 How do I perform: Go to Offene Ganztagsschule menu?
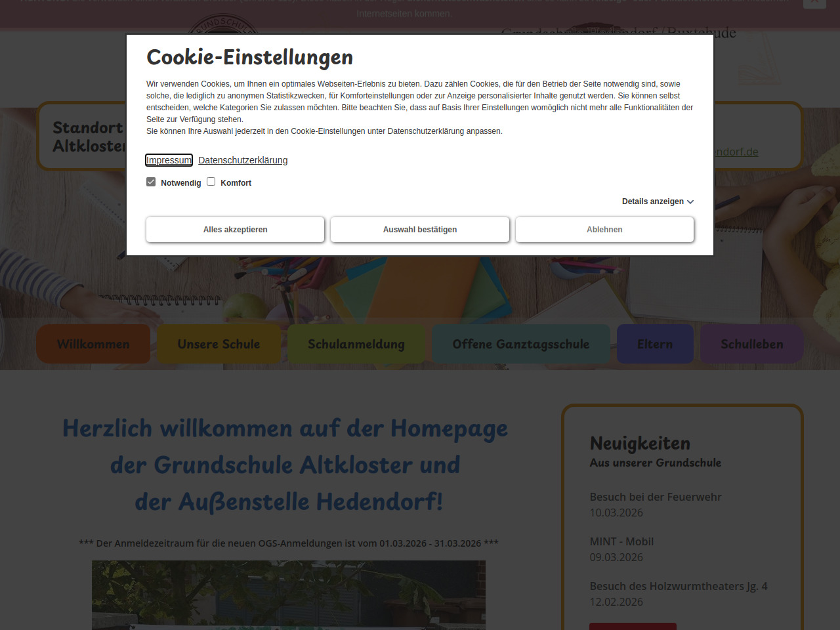pyautogui.click(x=520, y=344)
